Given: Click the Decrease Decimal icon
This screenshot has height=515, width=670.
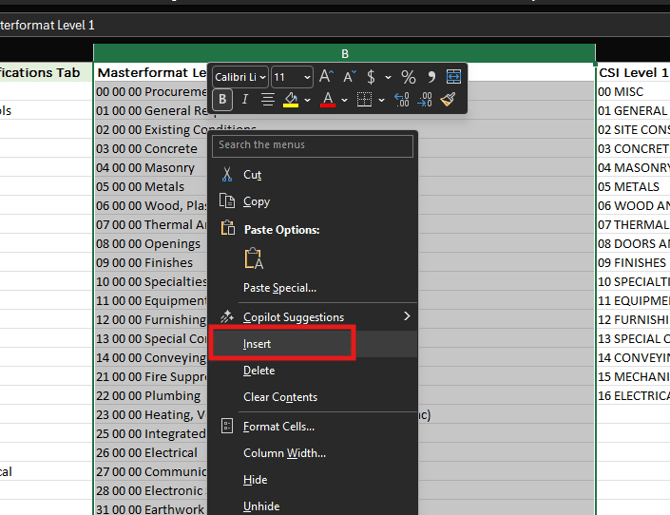Looking at the screenshot, I should pos(425,100).
